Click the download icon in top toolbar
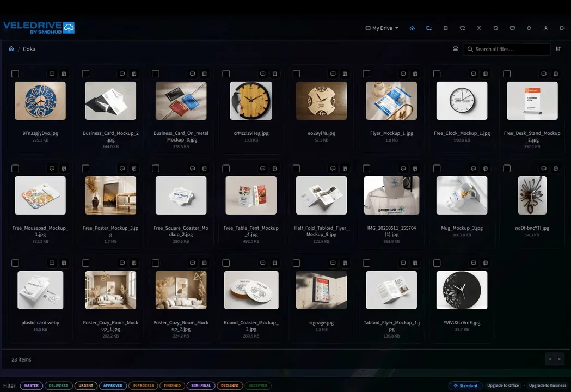 tap(545, 28)
